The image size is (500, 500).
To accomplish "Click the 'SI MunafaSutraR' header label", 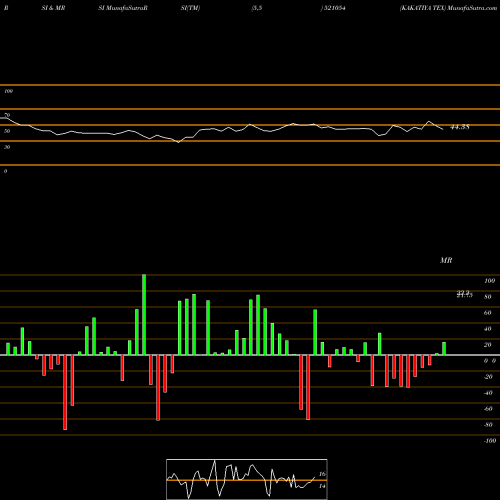I will coord(123,8).
